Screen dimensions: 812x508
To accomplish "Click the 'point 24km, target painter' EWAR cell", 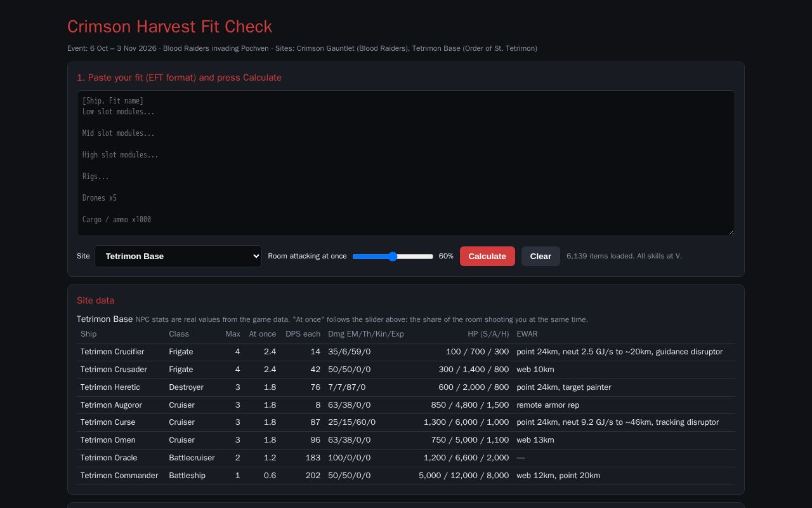I will pyautogui.click(x=564, y=387).
